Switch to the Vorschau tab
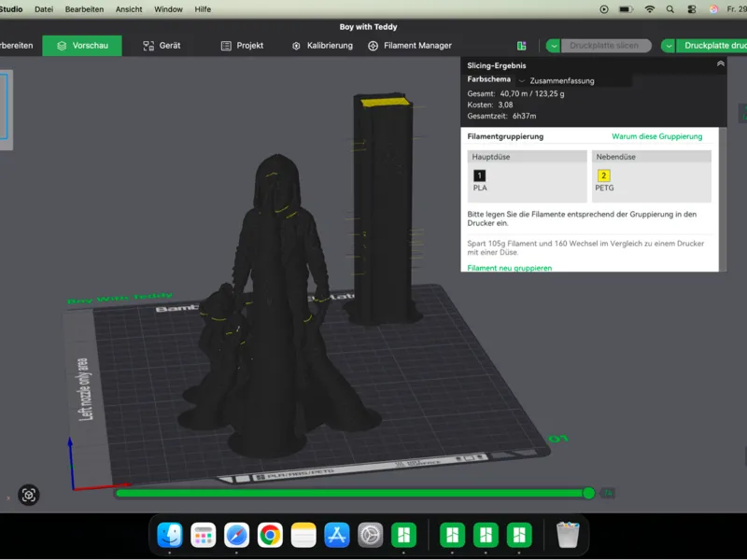 [82, 46]
